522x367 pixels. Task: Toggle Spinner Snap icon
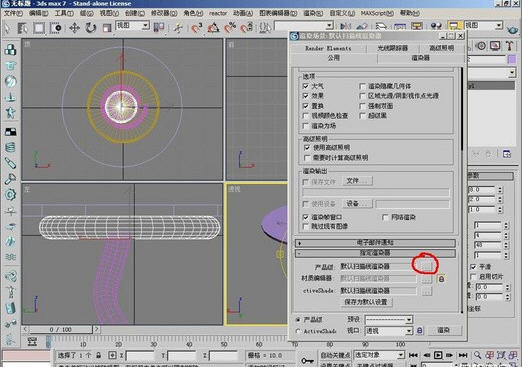pyautogui.click(x=247, y=27)
